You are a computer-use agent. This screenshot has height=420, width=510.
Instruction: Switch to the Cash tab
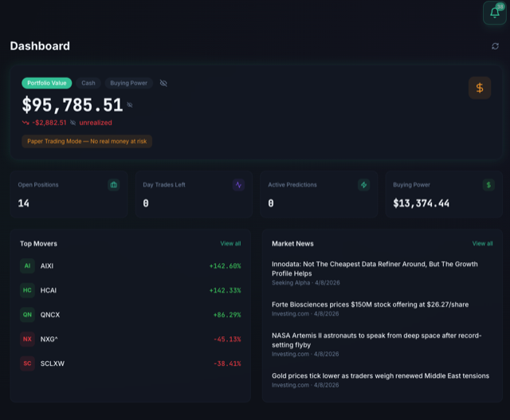(88, 83)
